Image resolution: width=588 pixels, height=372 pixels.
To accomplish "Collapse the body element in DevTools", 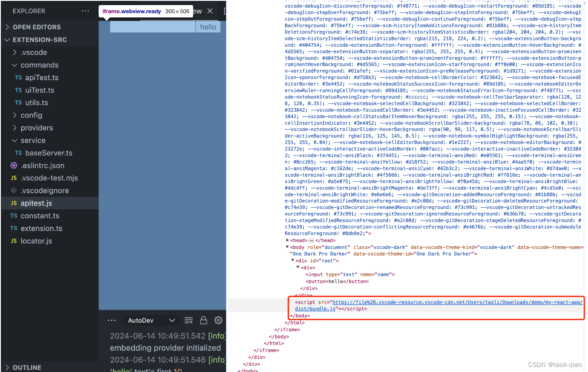I will tap(288, 247).
